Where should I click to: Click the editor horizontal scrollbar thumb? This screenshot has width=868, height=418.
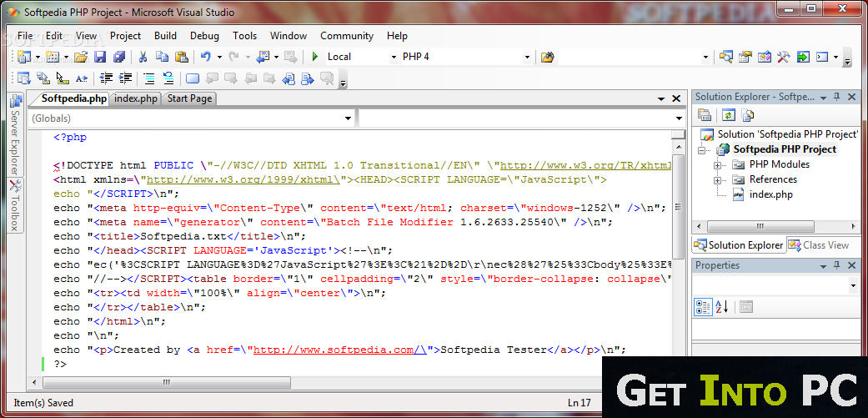pos(166,382)
